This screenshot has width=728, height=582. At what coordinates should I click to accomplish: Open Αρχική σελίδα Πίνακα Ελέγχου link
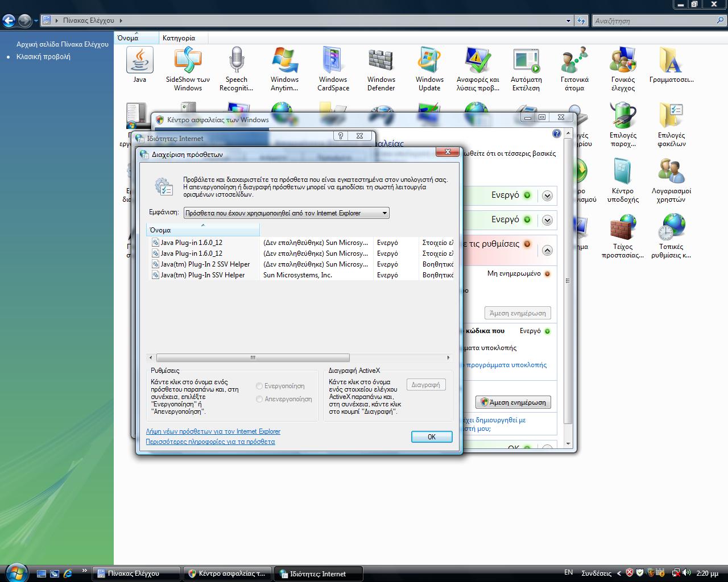[x=63, y=44]
